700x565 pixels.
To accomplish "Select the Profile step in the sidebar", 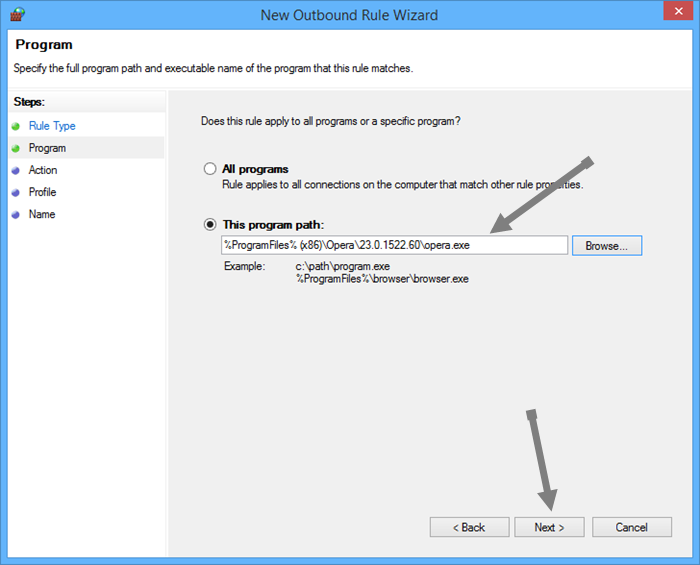I will click(x=42, y=192).
